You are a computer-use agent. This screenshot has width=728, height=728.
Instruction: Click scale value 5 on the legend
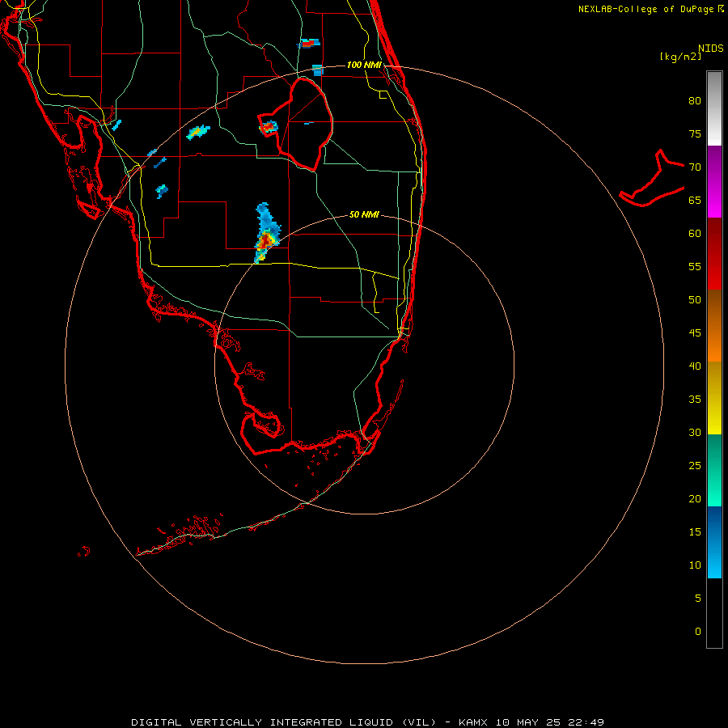point(697,599)
